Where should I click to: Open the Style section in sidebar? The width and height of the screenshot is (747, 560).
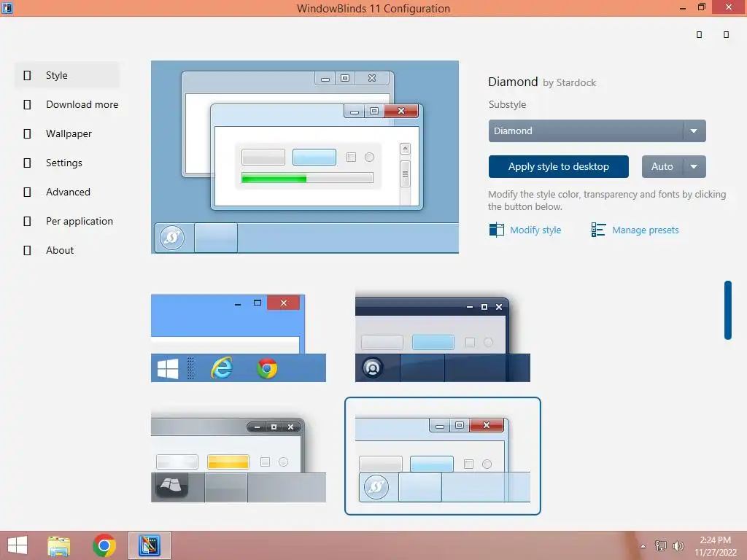(x=66, y=75)
